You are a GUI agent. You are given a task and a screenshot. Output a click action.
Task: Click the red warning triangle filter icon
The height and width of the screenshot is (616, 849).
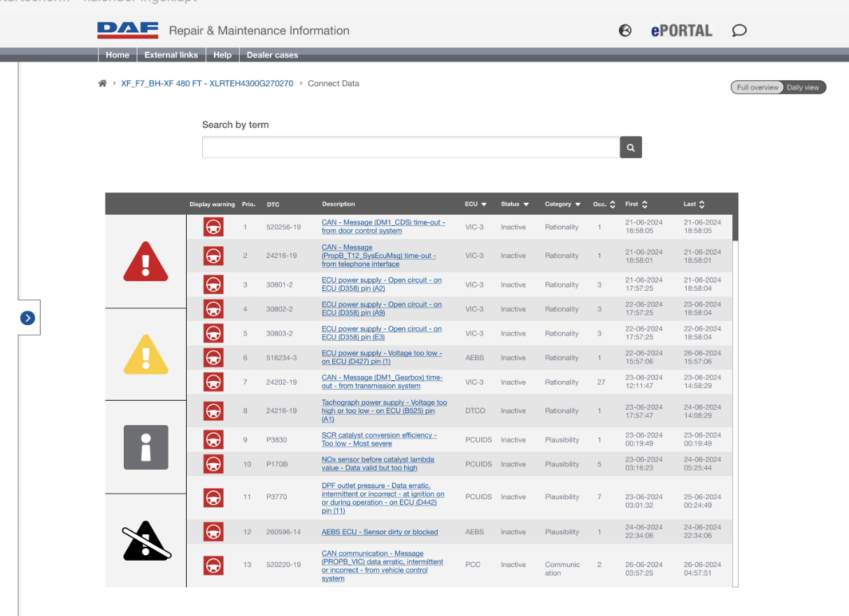click(145, 262)
